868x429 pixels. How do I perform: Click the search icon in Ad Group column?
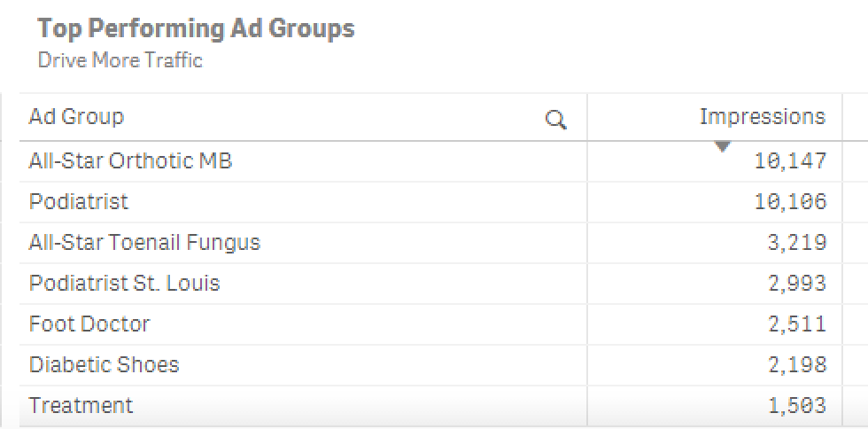pos(555,120)
